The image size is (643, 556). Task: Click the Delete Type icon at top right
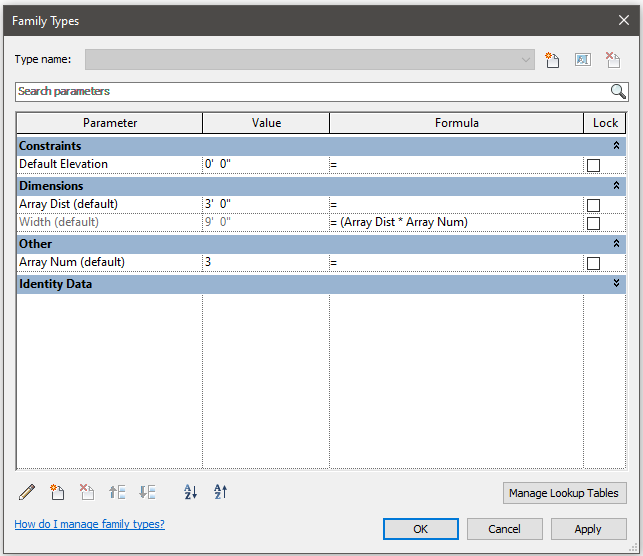coord(613,60)
